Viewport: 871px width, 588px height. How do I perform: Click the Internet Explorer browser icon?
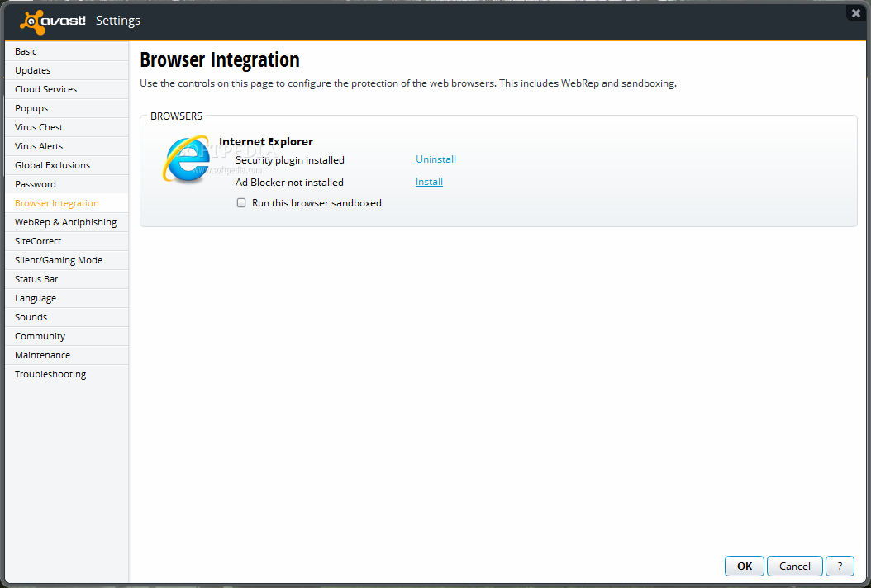point(187,159)
